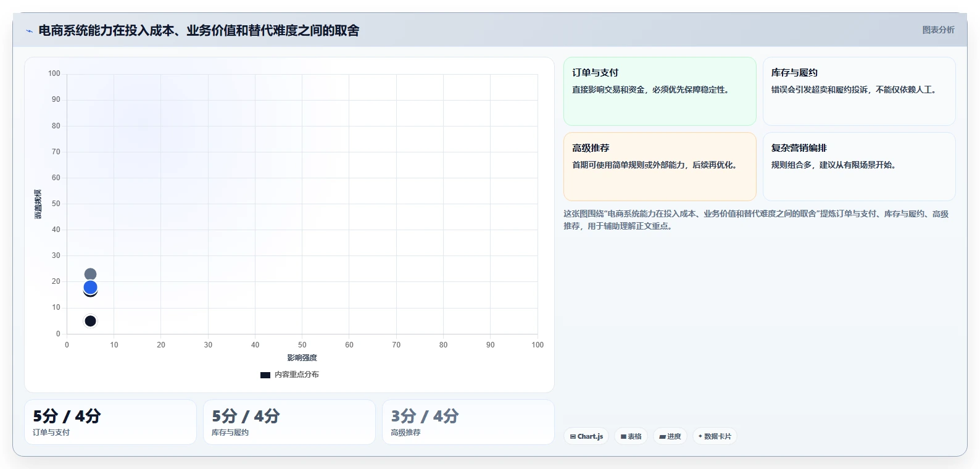Click the 影响强度 x-axis title
This screenshot has height=469, width=980.
302,358
